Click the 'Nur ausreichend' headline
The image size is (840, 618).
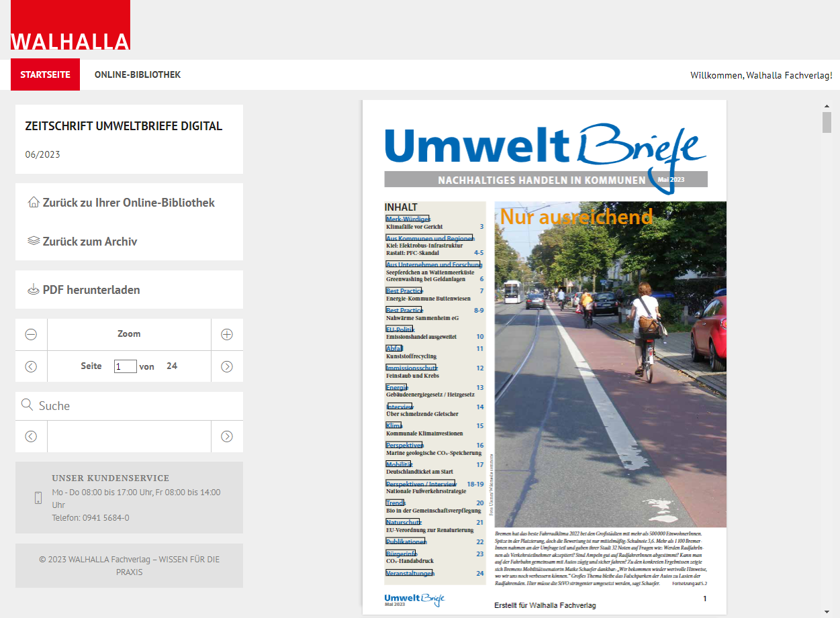click(577, 217)
